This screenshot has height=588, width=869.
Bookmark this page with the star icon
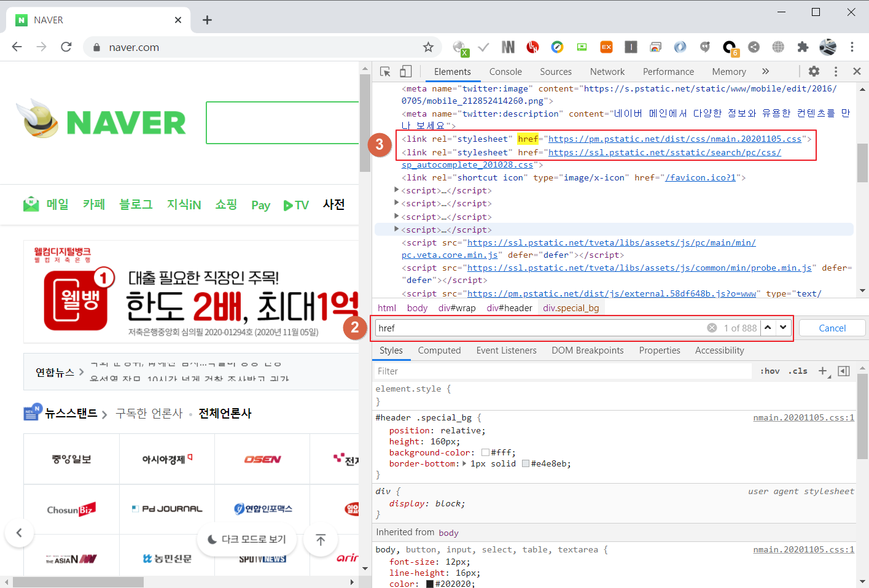click(x=428, y=47)
